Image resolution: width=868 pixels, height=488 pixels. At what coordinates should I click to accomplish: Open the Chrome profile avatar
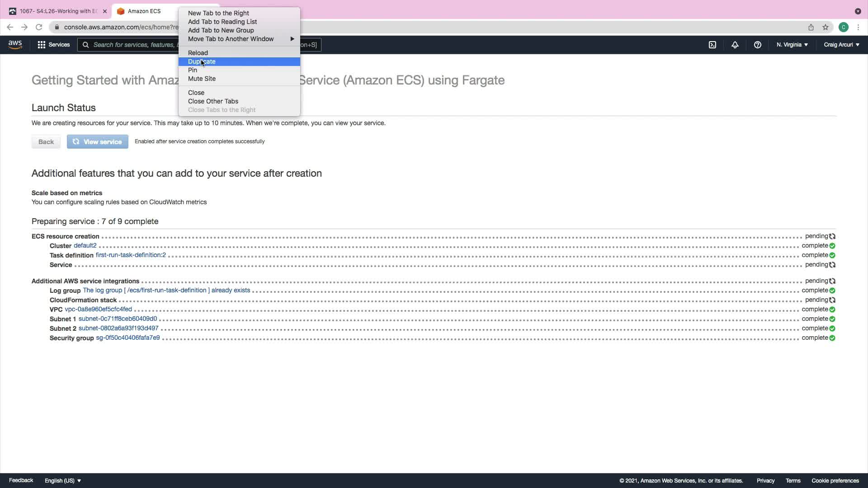[x=843, y=27]
